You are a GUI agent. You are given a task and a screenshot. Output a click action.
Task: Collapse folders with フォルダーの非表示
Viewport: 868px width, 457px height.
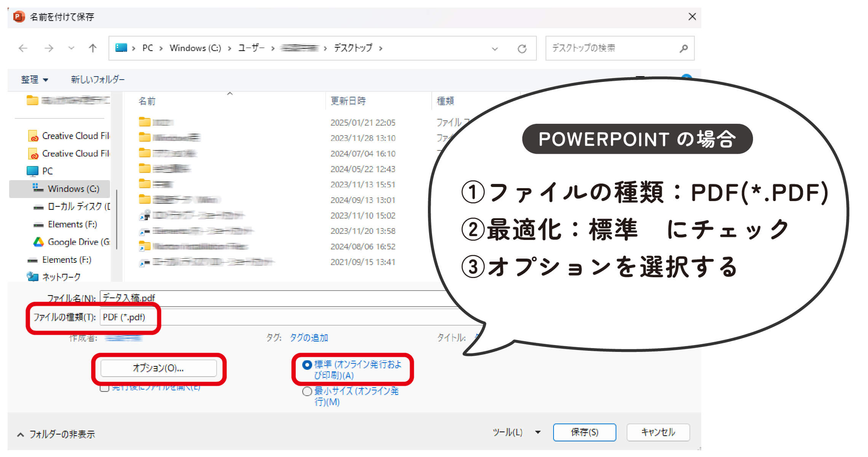pos(56,434)
